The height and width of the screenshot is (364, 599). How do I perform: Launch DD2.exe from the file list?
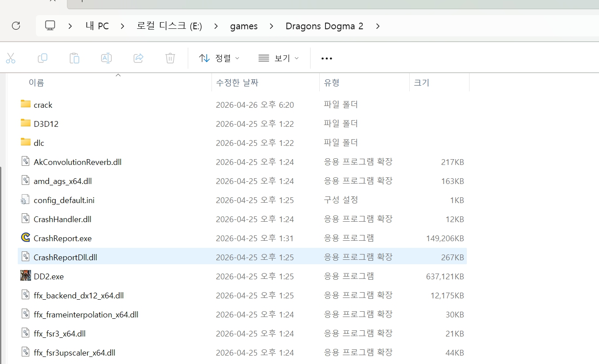click(x=48, y=276)
